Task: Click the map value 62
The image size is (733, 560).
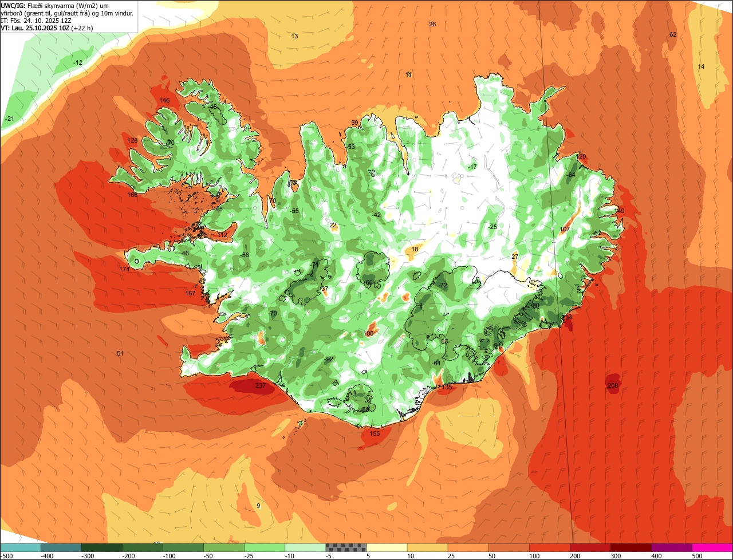Action: 673,34
